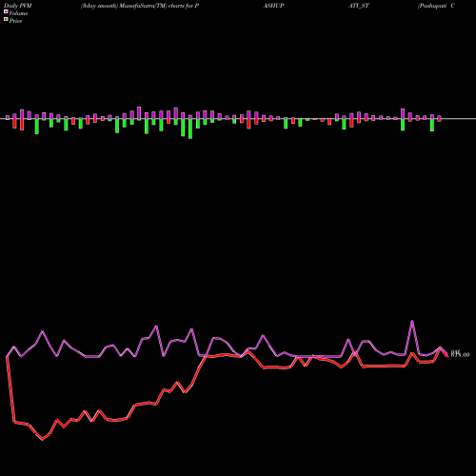
Task: Select the 'Price' legend label
Action: coord(15,21)
